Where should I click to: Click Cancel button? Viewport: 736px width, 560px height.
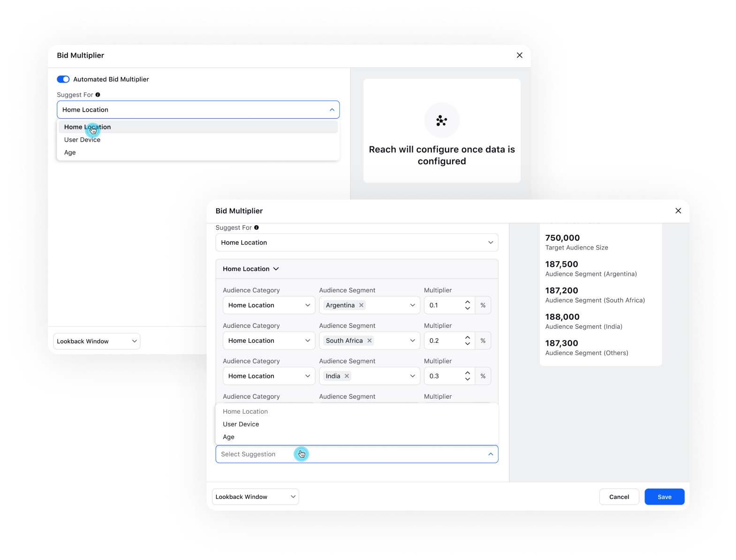click(619, 497)
